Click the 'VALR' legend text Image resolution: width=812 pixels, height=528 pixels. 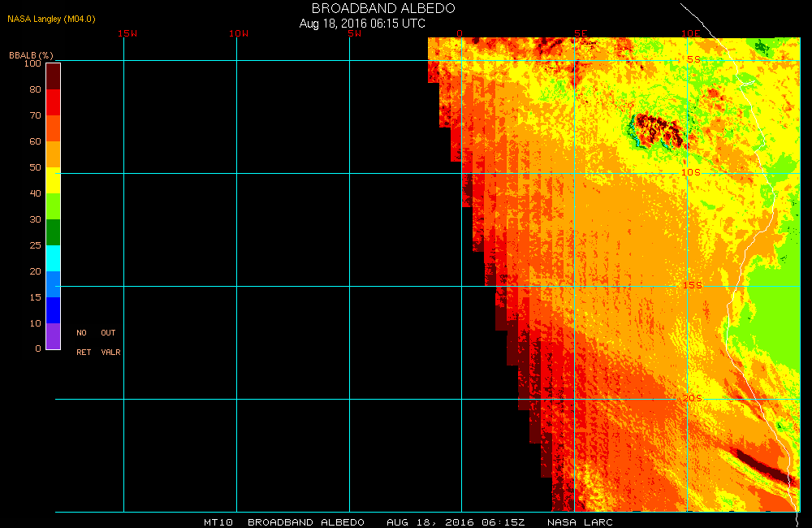pos(110,352)
